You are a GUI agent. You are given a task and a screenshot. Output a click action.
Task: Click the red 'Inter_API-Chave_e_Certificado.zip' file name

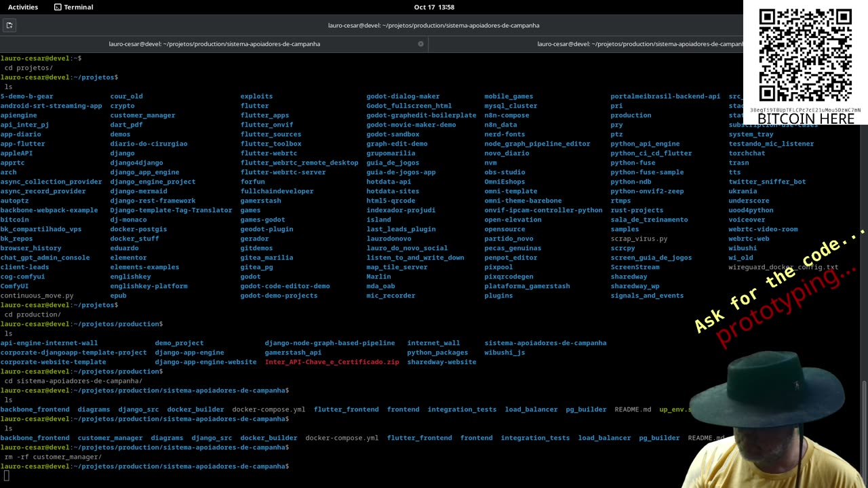332,362
